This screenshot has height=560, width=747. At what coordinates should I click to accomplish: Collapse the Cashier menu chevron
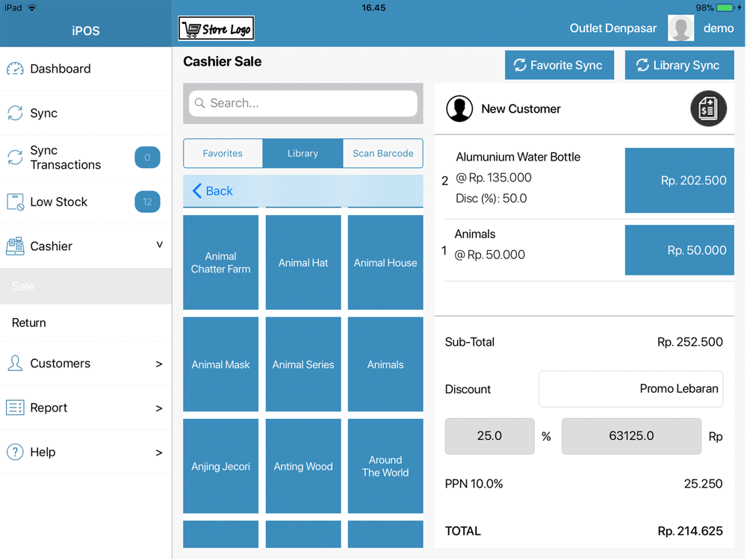click(x=159, y=245)
